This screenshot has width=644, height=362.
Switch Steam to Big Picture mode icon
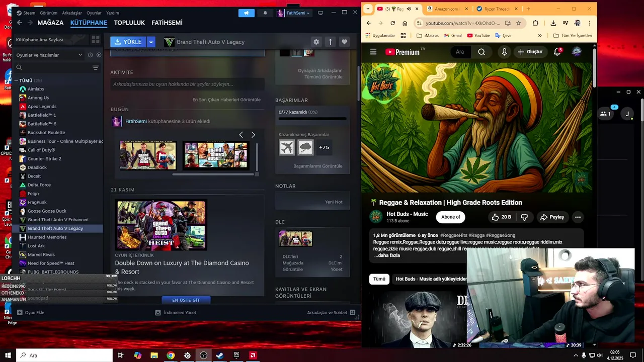pos(320,13)
